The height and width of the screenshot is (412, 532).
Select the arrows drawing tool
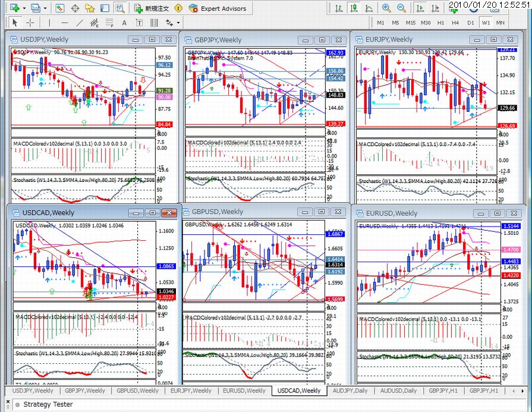(169, 23)
